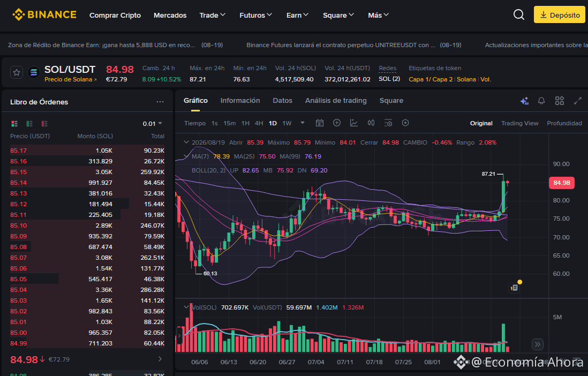
Task: Expand the Trade dropdown menu
Action: pyautogui.click(x=212, y=15)
